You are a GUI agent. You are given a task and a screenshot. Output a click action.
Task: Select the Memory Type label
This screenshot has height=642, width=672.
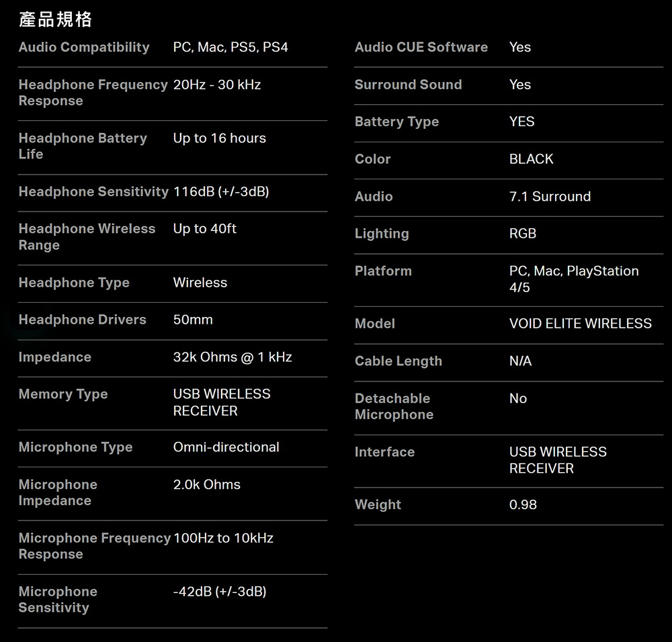pyautogui.click(x=63, y=394)
